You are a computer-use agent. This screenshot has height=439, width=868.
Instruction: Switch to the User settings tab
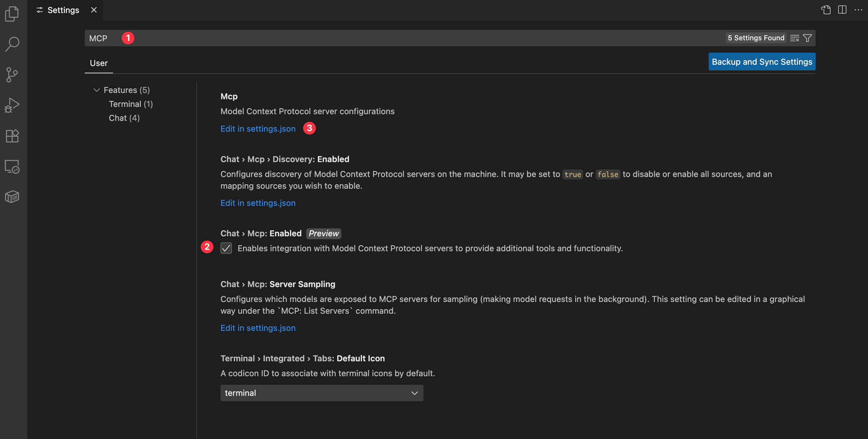[x=99, y=63]
